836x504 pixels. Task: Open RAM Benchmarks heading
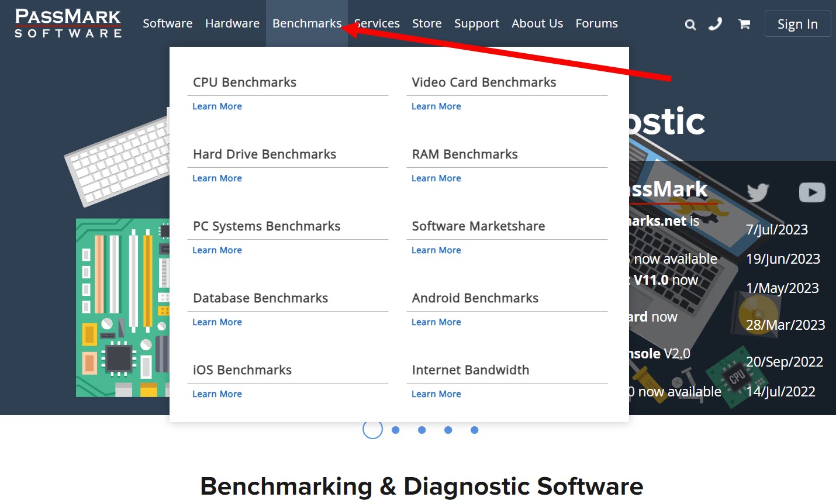coord(465,154)
